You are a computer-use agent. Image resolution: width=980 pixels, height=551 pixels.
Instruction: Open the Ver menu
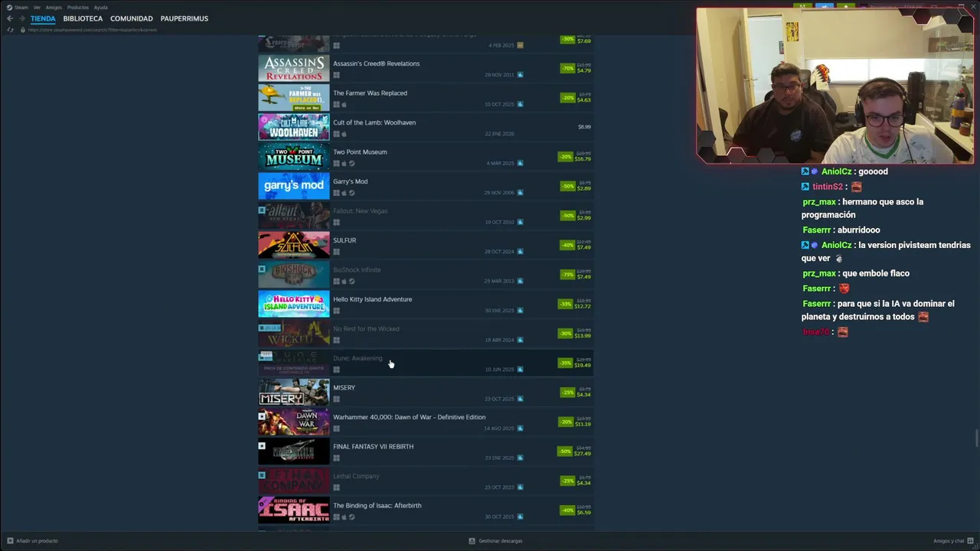click(x=37, y=8)
